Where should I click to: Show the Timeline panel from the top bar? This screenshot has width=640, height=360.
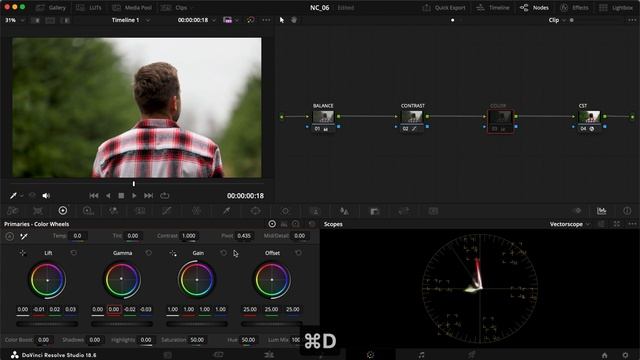coord(493,8)
